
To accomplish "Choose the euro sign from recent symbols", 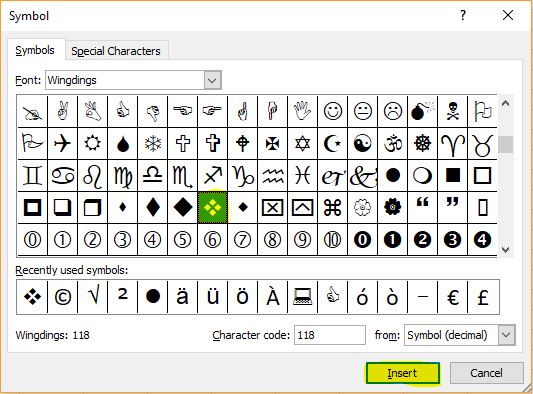I will pos(452,297).
